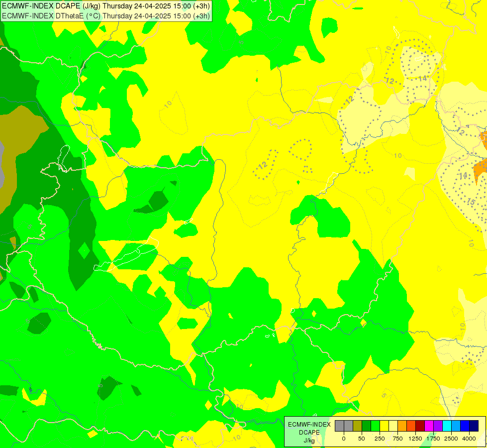Click the purple legend swatch
This screenshot has height=448, width=487.
click(x=438, y=426)
